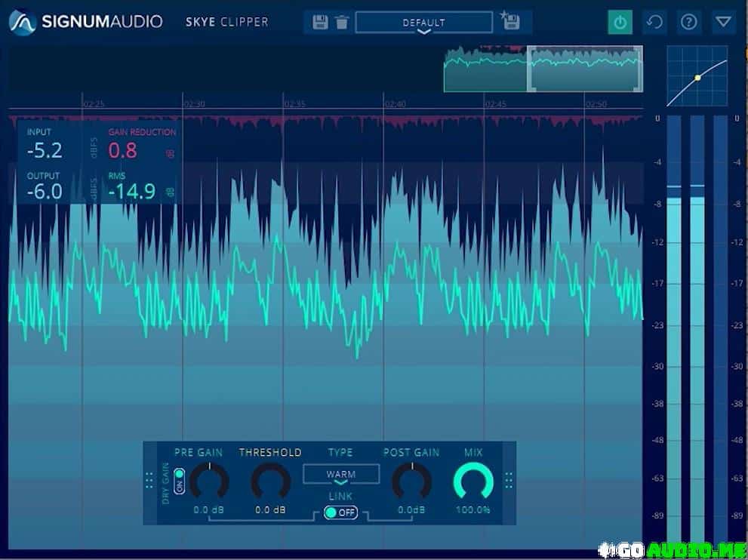Open the DEFAULT preset dropdown
Image resolution: width=748 pixels, height=560 pixels.
click(x=423, y=23)
